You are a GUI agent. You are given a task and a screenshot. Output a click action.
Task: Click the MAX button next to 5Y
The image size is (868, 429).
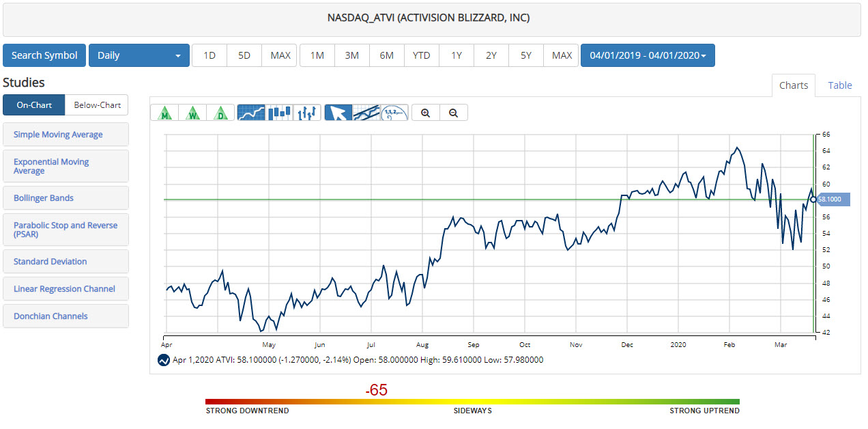(x=562, y=55)
